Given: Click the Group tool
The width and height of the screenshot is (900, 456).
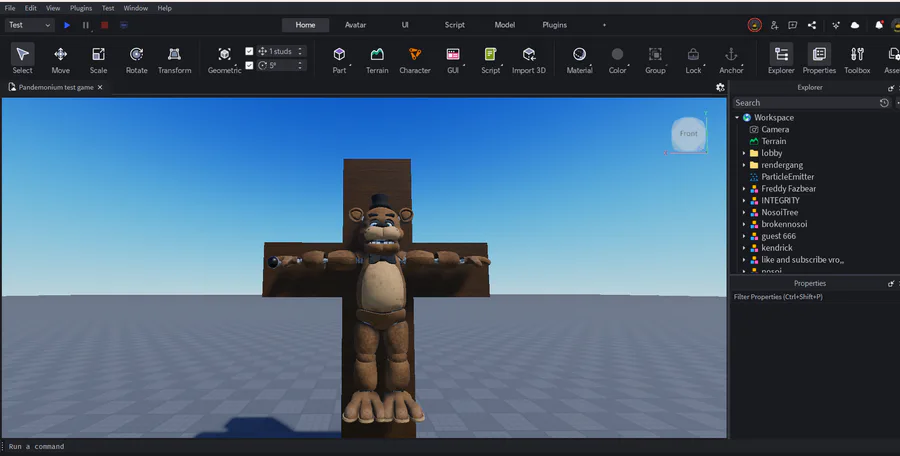Looking at the screenshot, I should tap(655, 59).
